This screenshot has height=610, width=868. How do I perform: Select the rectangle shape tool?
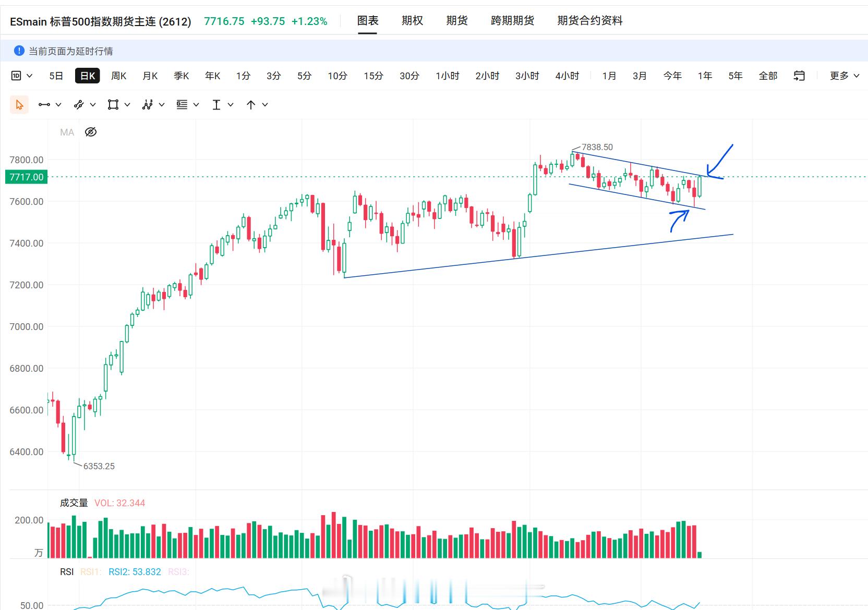[113, 105]
